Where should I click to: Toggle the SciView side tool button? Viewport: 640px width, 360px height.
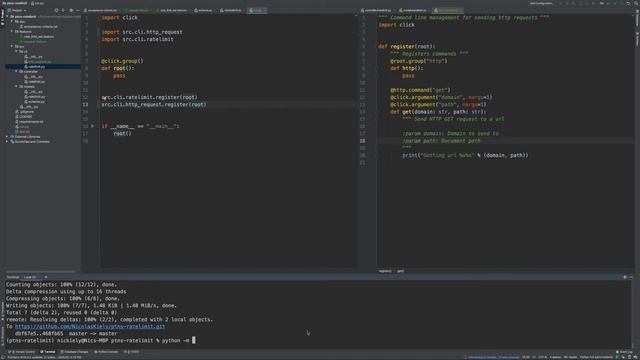[637, 39]
